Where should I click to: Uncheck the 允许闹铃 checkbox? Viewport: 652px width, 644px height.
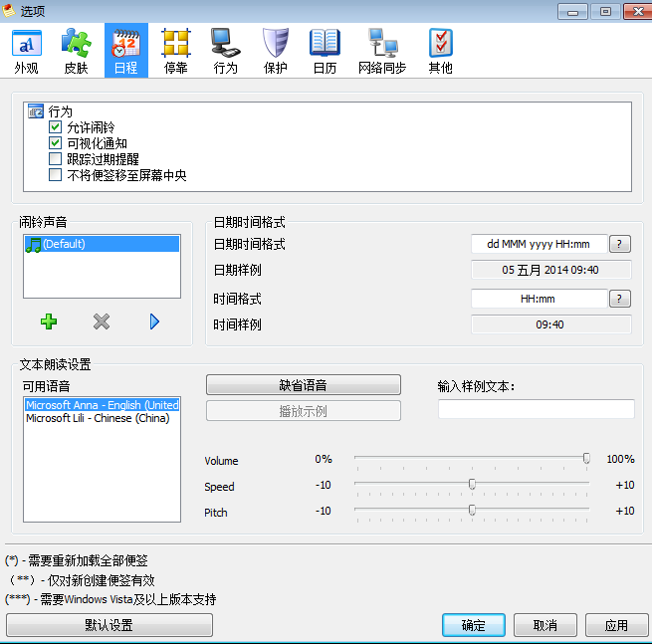(56, 127)
